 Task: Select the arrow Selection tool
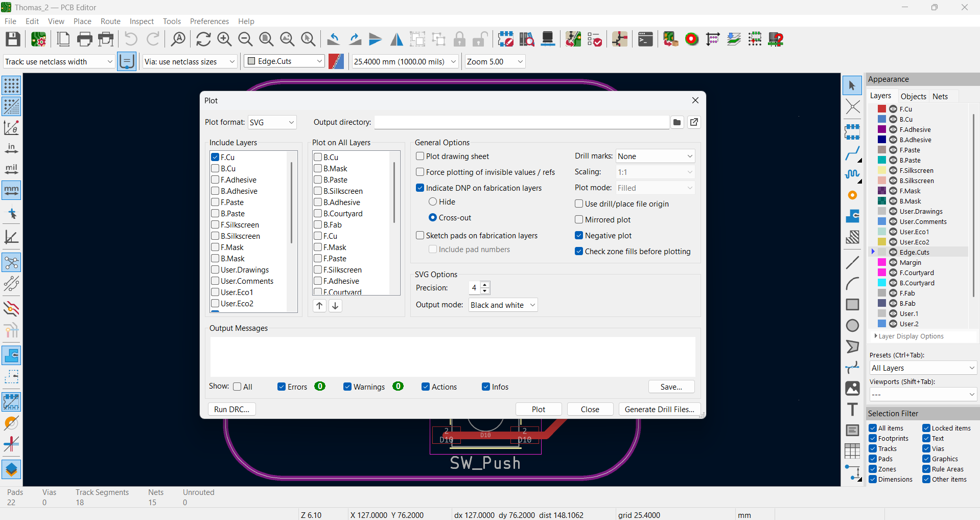coord(852,85)
